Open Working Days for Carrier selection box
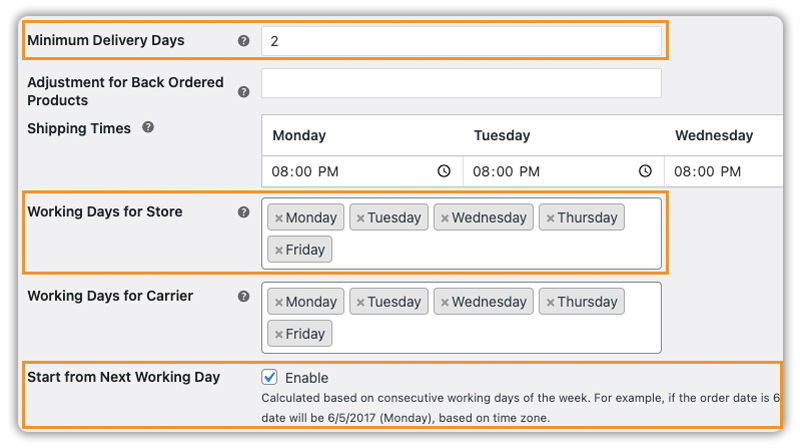Viewport: 800px width, 448px height. 500,334
